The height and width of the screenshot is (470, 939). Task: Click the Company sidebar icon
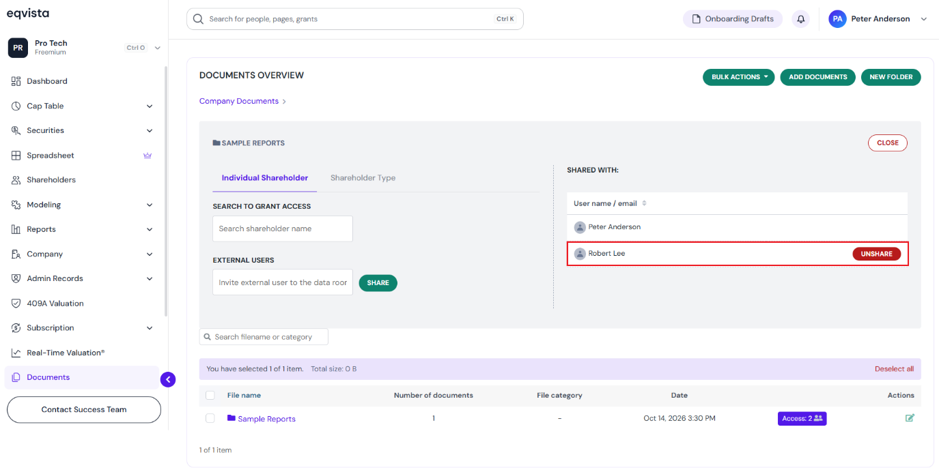click(x=16, y=254)
